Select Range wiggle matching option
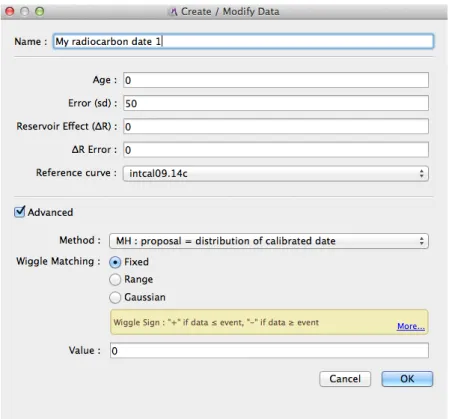 click(115, 280)
